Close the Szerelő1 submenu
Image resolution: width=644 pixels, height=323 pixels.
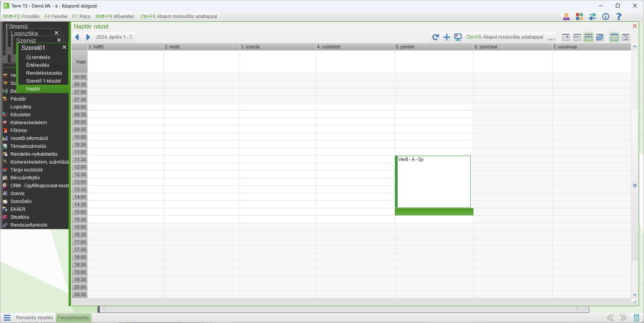(64, 47)
